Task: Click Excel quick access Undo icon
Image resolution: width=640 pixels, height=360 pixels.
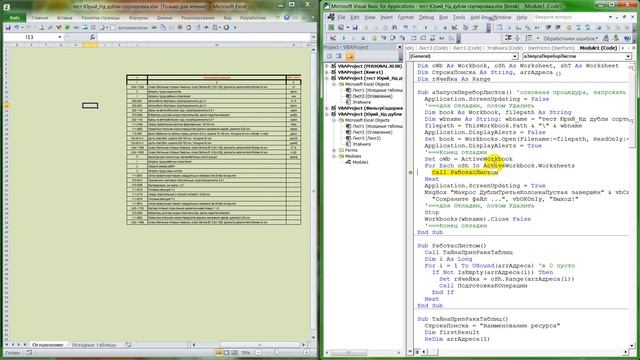Action: coord(17,27)
